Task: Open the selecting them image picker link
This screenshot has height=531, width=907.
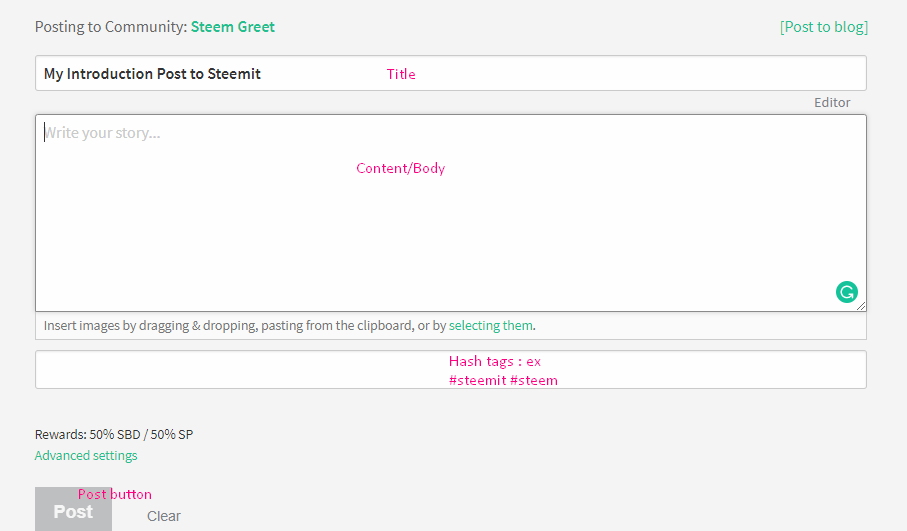Action: point(491,326)
